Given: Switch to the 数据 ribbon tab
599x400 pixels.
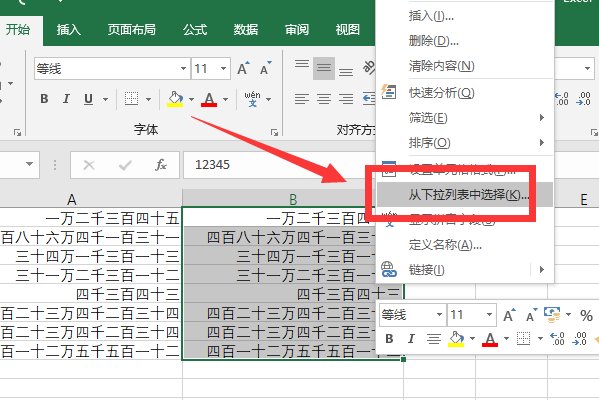Looking at the screenshot, I should coord(246,29).
